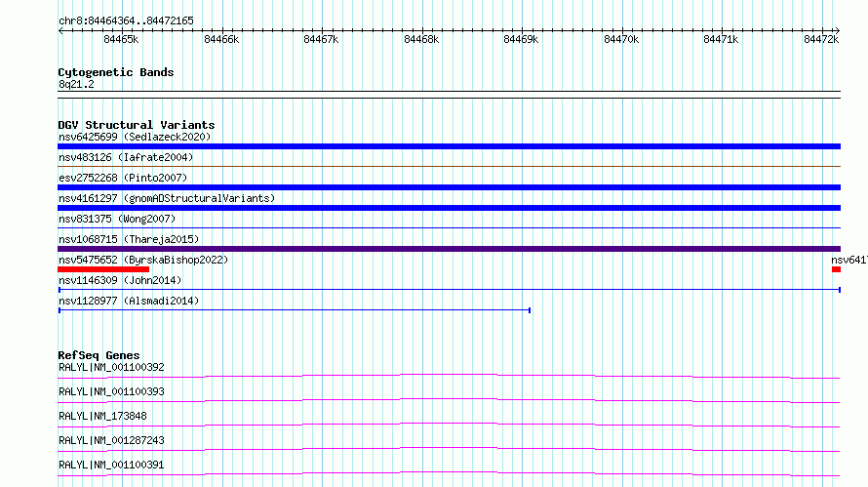
Task: Click the esv2752268 (Pinto2007) label
Action: coord(123,178)
